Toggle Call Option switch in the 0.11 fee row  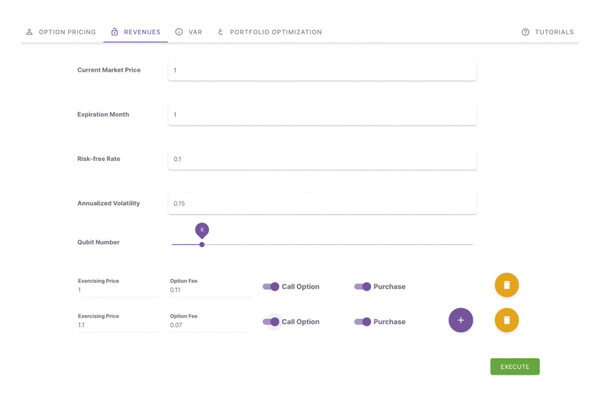(271, 287)
